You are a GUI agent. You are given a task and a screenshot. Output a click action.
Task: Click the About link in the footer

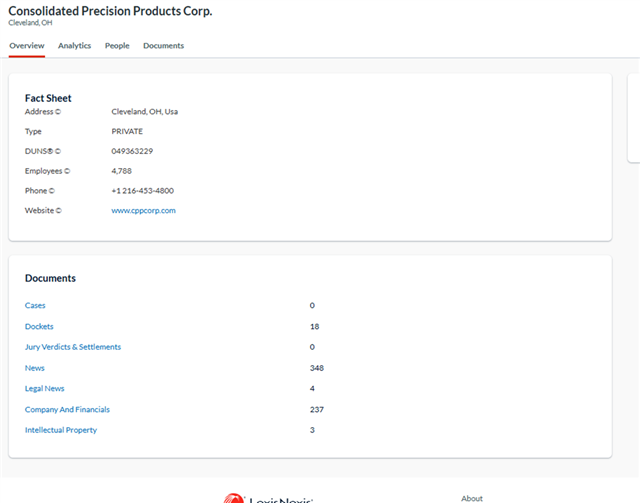472,498
